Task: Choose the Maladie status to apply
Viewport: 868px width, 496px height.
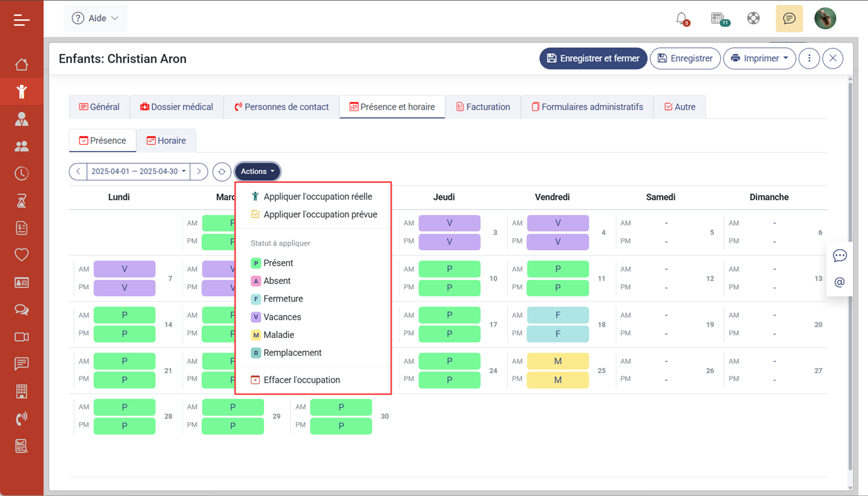Action: (x=280, y=335)
